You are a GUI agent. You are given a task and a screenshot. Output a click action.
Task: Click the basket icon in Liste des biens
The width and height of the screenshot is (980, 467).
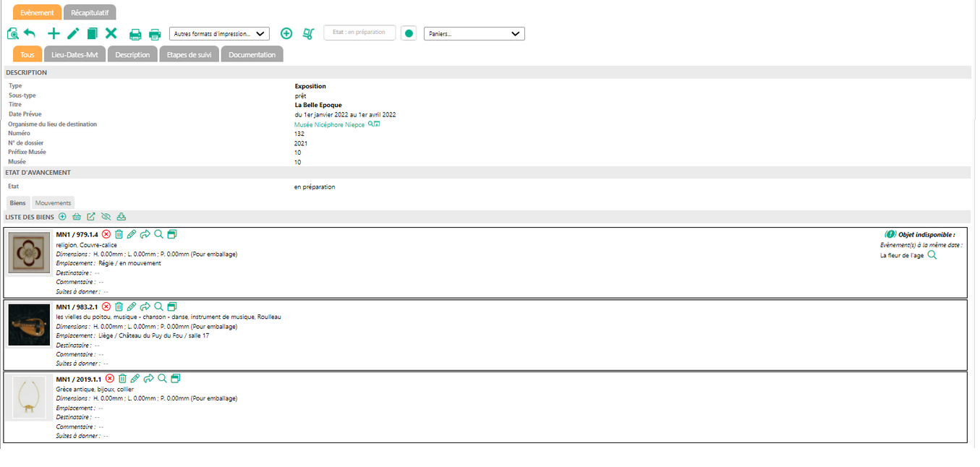(x=77, y=216)
